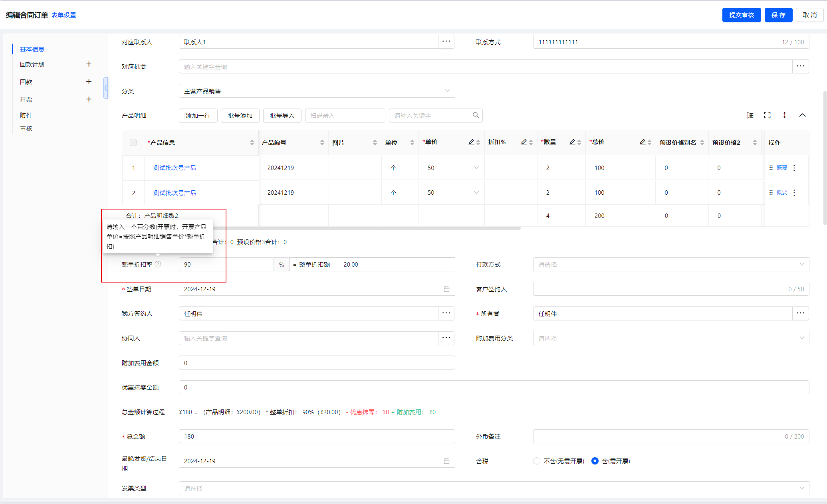Open more options menu for row 1
The image size is (827, 504).
tap(794, 168)
